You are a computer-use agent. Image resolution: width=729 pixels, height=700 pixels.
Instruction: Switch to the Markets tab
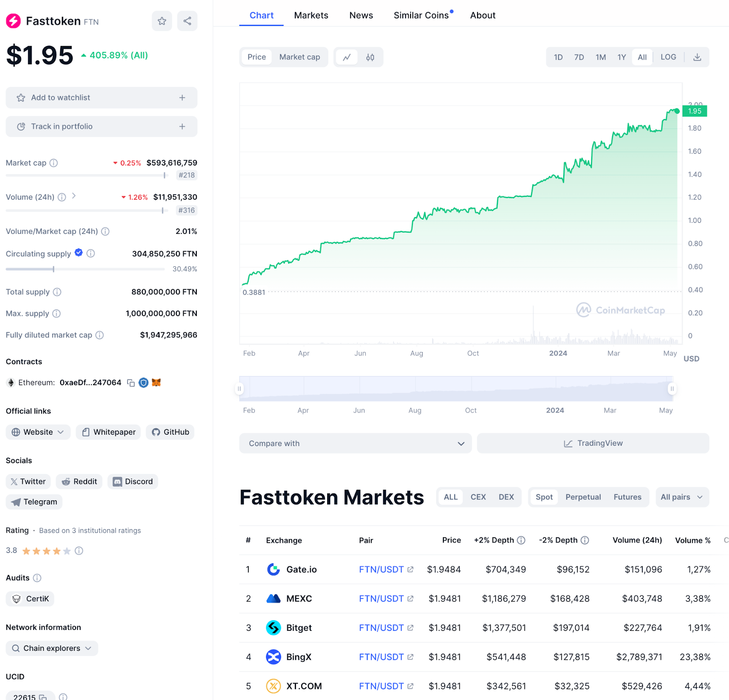point(311,15)
